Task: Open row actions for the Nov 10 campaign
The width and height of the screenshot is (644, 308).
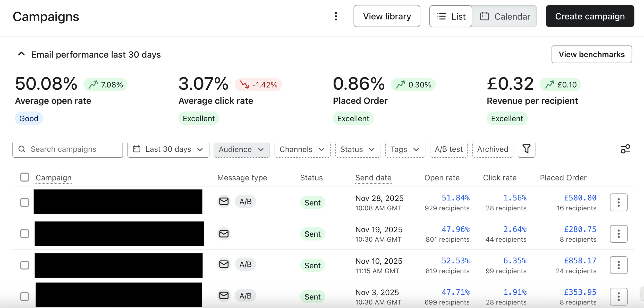Action: (x=618, y=265)
